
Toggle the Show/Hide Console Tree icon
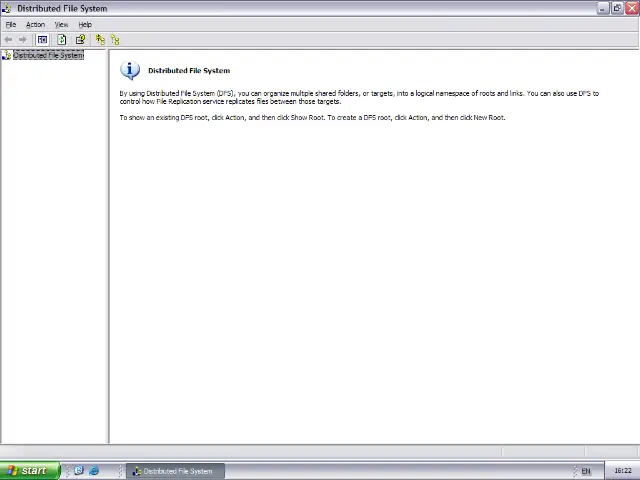click(42, 40)
